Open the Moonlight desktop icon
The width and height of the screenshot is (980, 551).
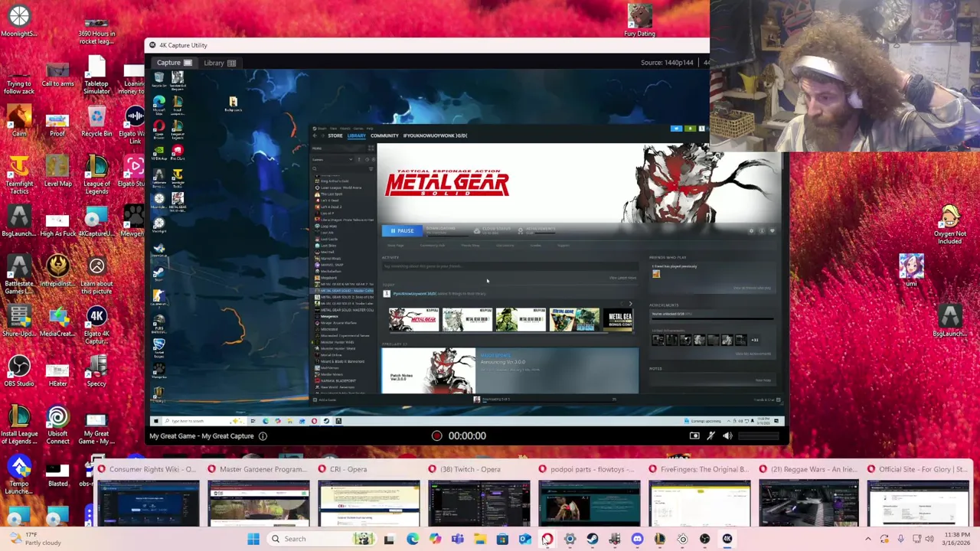click(19, 21)
